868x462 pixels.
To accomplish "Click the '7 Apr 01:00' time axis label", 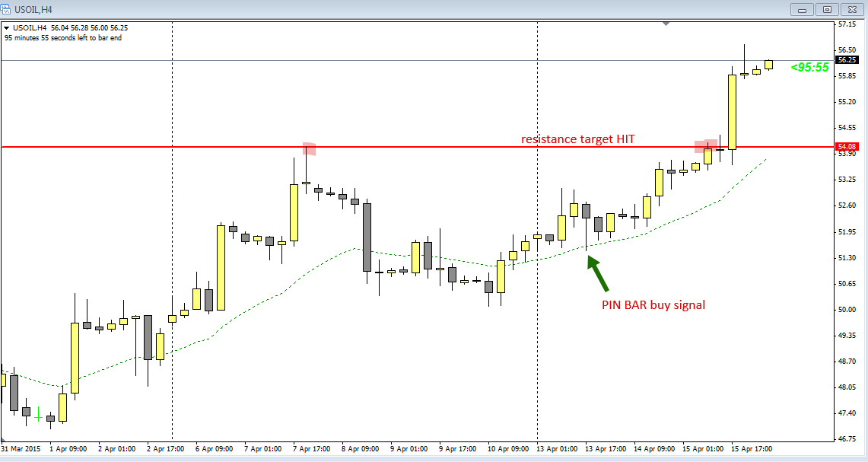I will tap(263, 449).
